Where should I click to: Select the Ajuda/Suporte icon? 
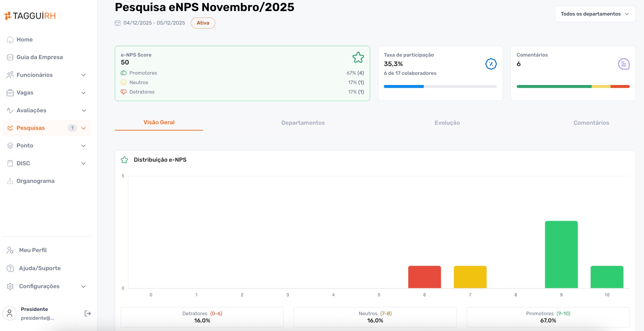tap(10, 268)
